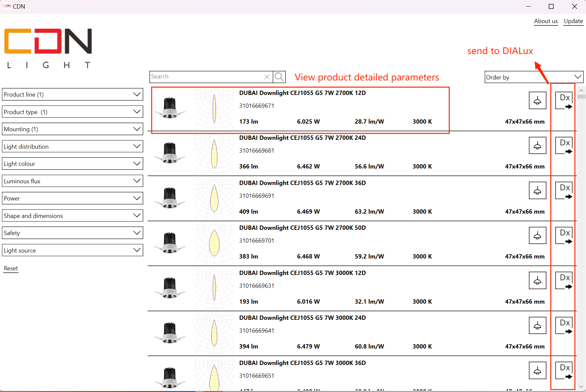This screenshot has width=586, height=392.
Task: Expand the Product line filter dropdown
Action: coord(73,95)
